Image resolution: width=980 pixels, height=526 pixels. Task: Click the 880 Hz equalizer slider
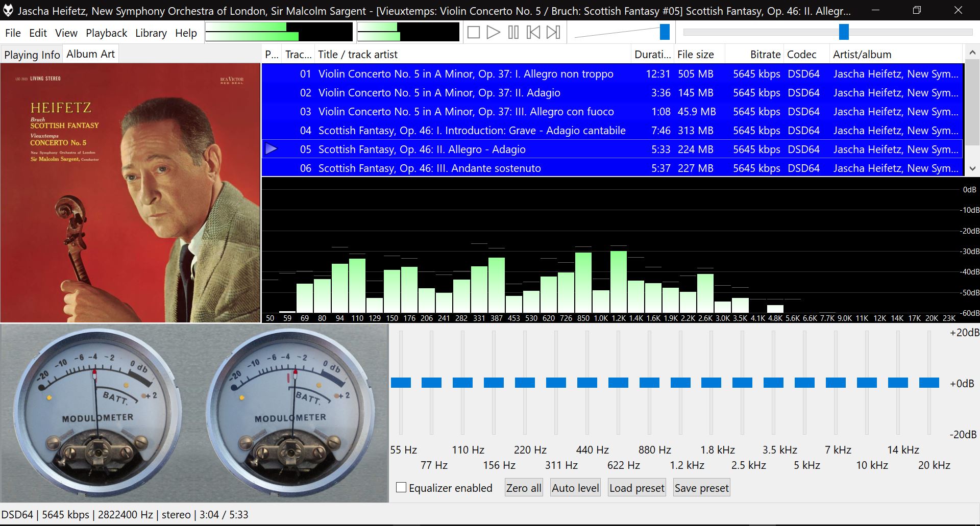click(x=649, y=383)
